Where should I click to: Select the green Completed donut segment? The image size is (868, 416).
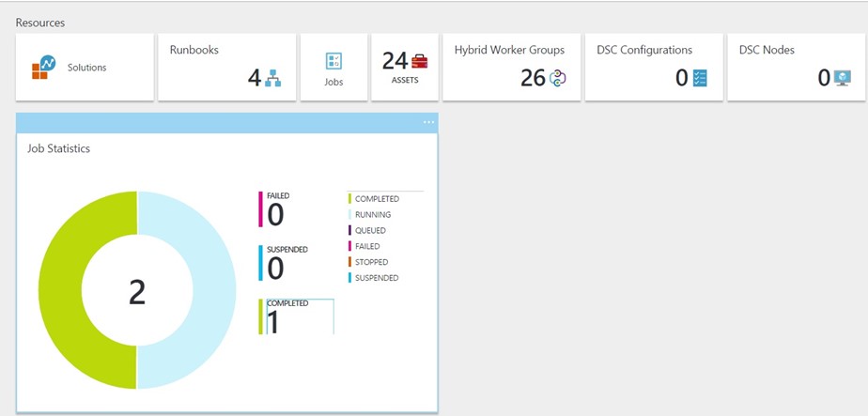tap(61, 290)
